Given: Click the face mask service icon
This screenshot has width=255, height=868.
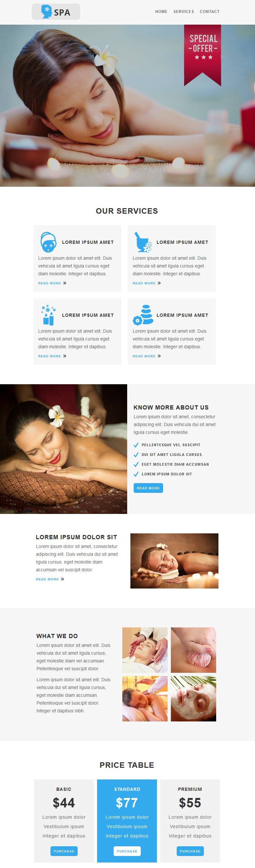Looking at the screenshot, I should click(49, 242).
